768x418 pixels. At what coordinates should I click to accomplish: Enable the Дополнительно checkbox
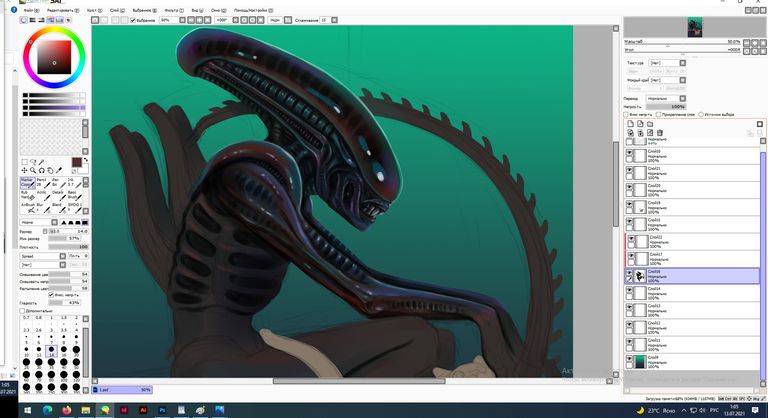tap(22, 311)
